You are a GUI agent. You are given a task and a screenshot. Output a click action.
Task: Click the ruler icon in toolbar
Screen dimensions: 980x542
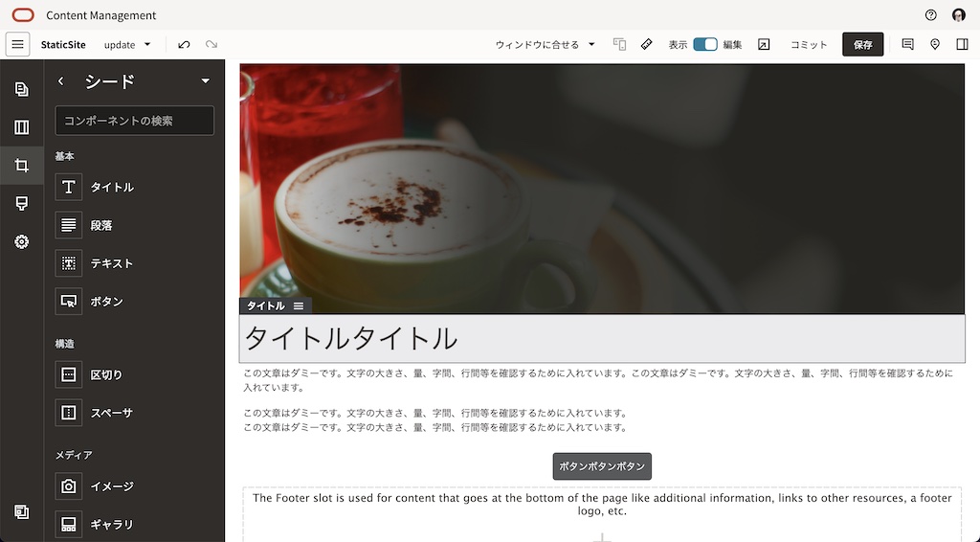click(x=647, y=45)
